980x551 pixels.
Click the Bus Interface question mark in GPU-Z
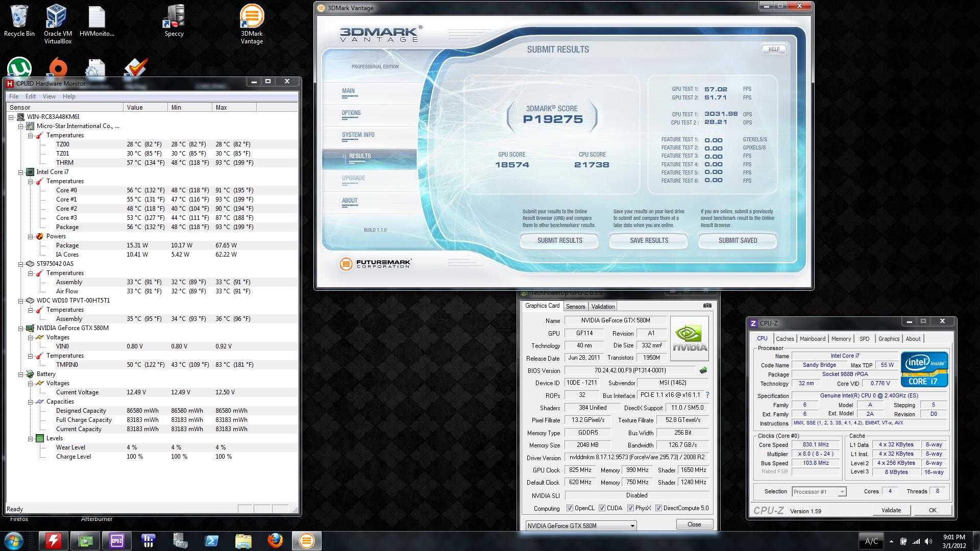coord(707,395)
